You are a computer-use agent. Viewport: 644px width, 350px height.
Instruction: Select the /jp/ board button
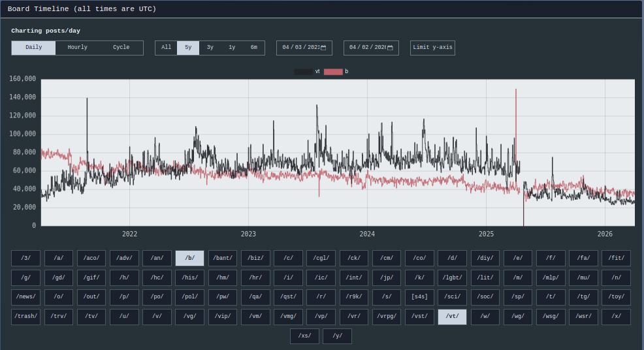[387, 278]
